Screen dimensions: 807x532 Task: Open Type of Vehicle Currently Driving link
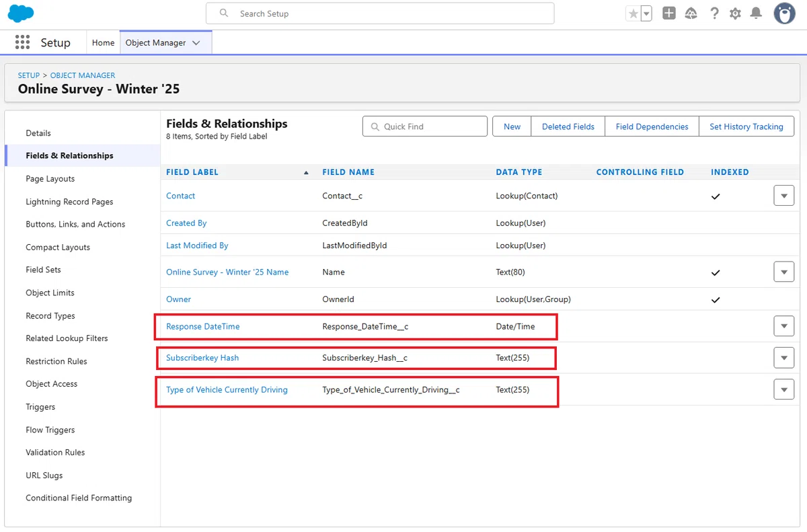pyautogui.click(x=227, y=389)
